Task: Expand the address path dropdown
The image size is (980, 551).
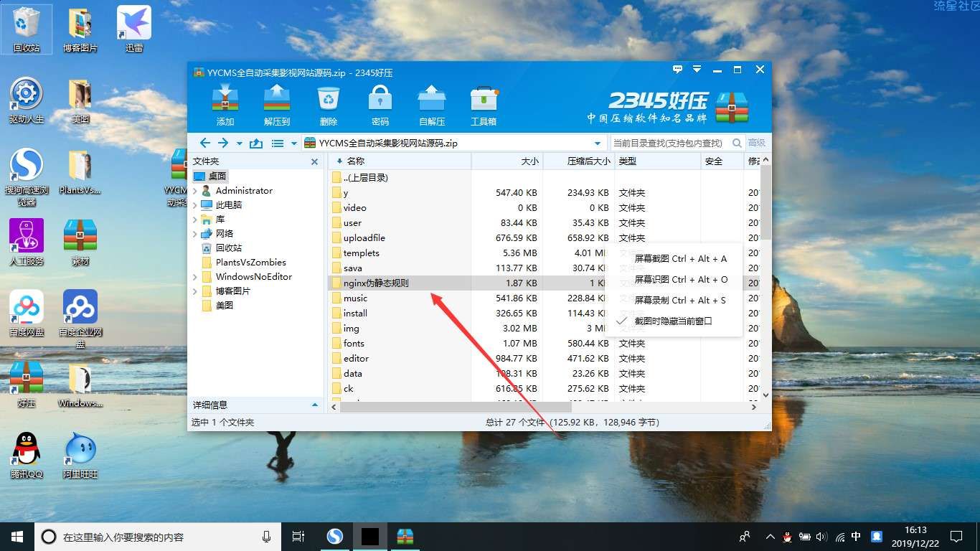Action: point(598,143)
